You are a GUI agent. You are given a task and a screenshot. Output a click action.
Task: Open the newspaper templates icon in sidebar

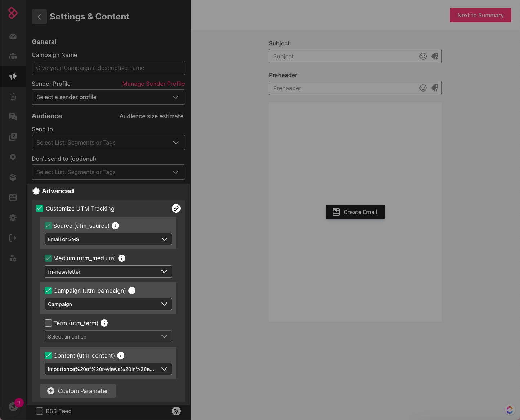13,198
